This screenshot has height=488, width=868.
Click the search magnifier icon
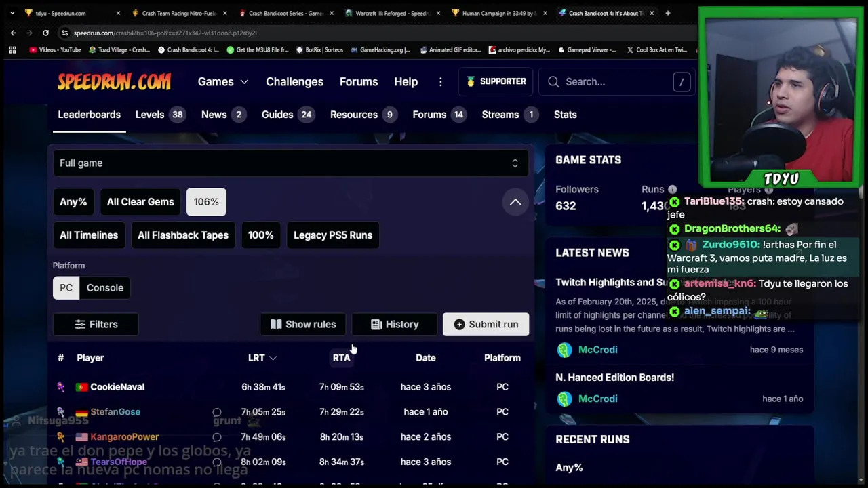pos(553,81)
